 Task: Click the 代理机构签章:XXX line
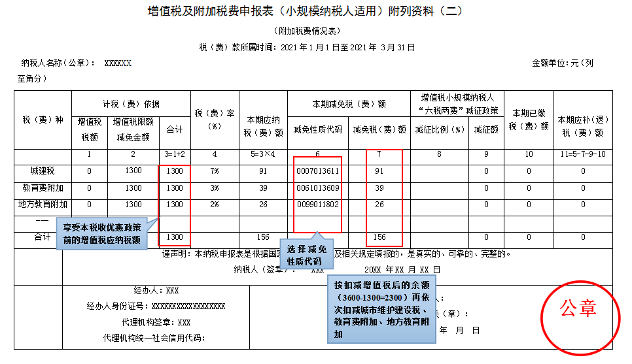click(x=156, y=323)
